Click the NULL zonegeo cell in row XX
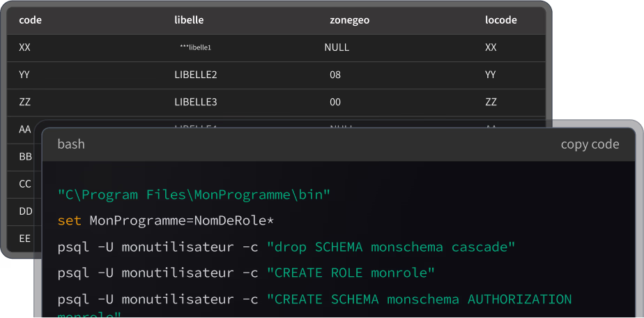 [x=337, y=47]
